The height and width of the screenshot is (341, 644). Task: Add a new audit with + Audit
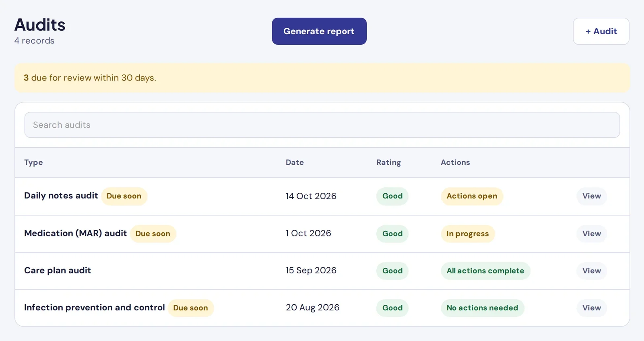point(601,31)
